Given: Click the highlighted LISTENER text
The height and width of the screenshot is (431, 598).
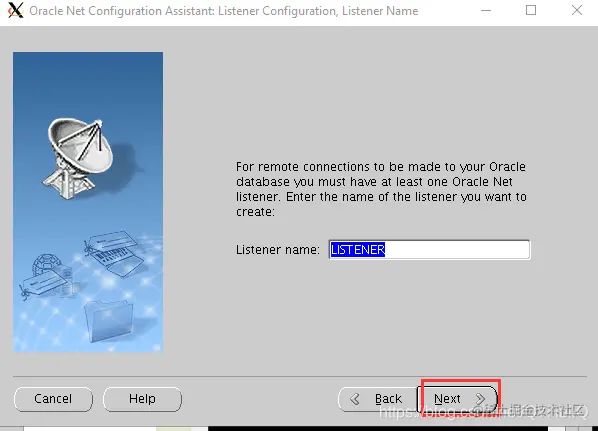Looking at the screenshot, I should coord(358,249).
